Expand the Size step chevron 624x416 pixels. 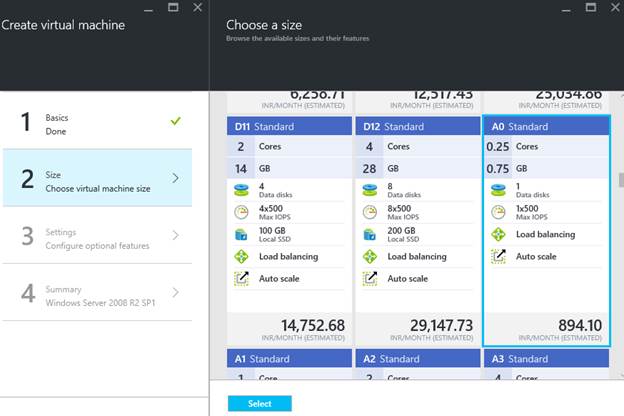176,178
